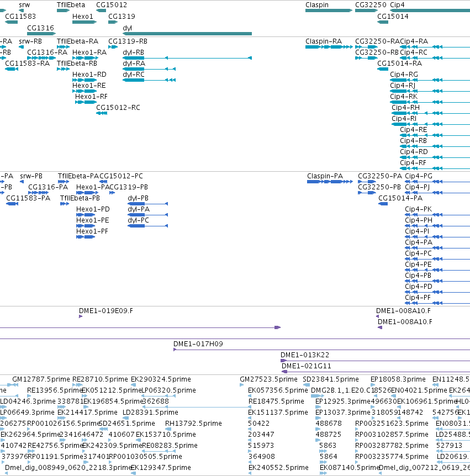Open the dyl-RB transcript
This screenshot has height=476, width=470.
(133, 52)
